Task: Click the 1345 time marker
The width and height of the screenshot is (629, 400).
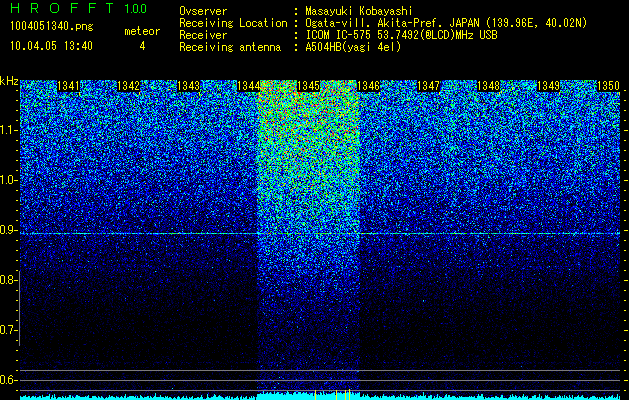Action: click(308, 86)
